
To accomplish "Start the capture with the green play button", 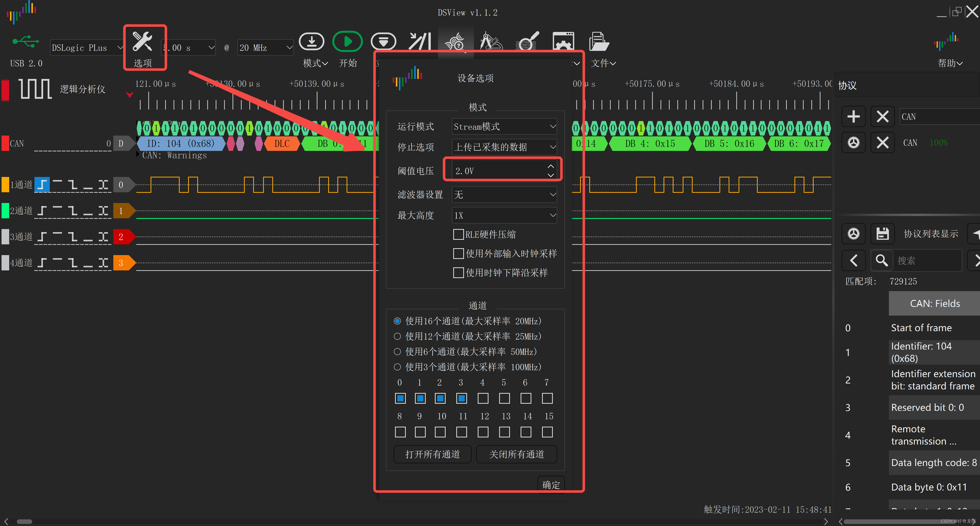I will point(347,41).
